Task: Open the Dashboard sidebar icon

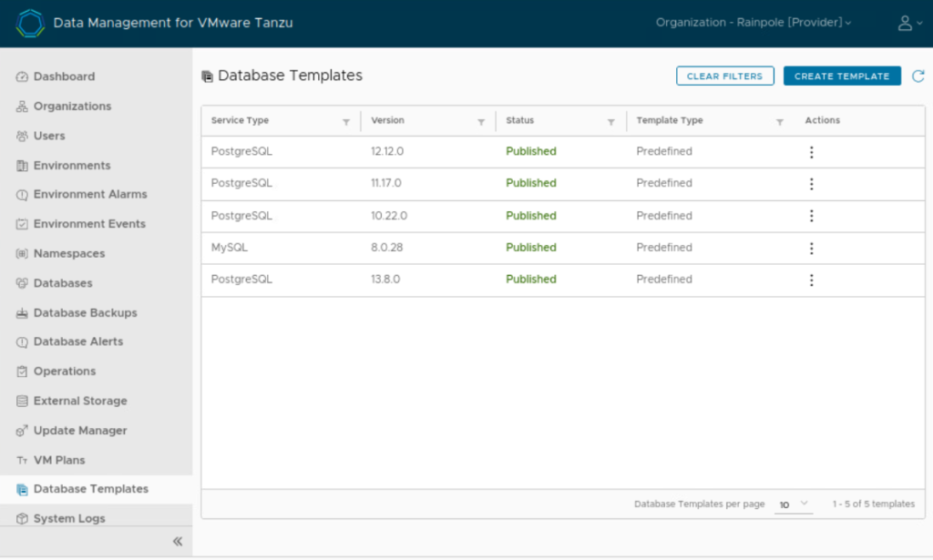Action: (20, 76)
